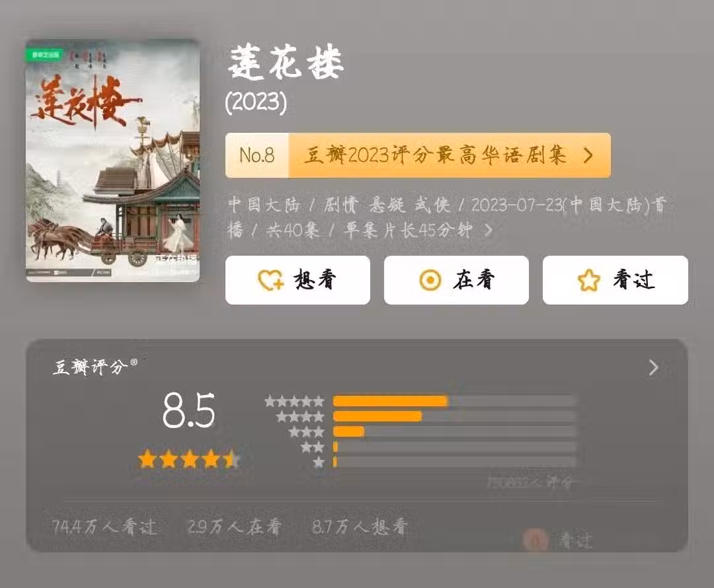Click the circle icon on 在看 button
This screenshot has height=588, width=714.
pos(430,280)
